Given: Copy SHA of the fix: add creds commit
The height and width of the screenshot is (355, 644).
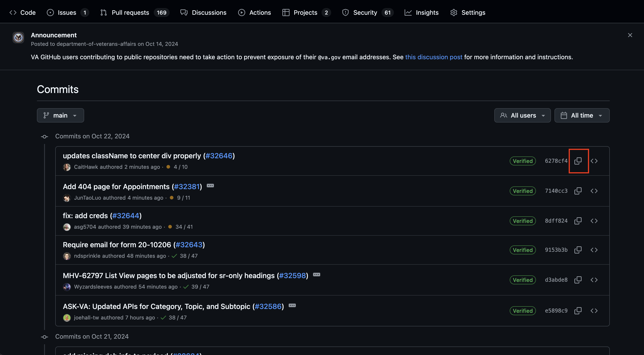Looking at the screenshot, I should [x=578, y=221].
